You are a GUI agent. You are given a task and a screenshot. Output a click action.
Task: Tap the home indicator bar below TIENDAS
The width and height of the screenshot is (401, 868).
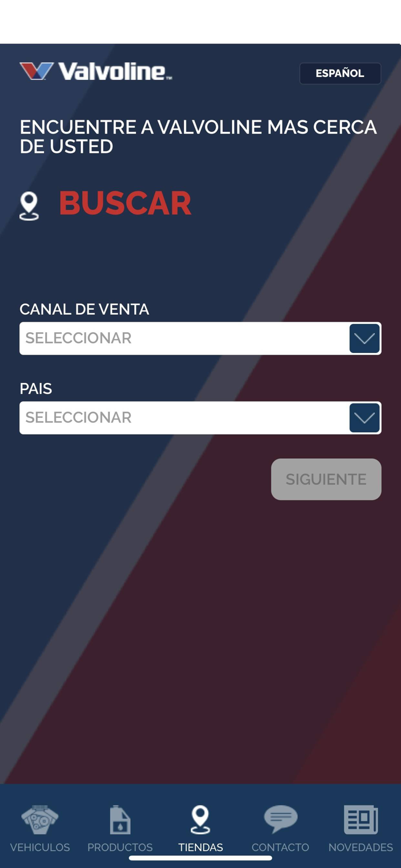tap(200, 857)
